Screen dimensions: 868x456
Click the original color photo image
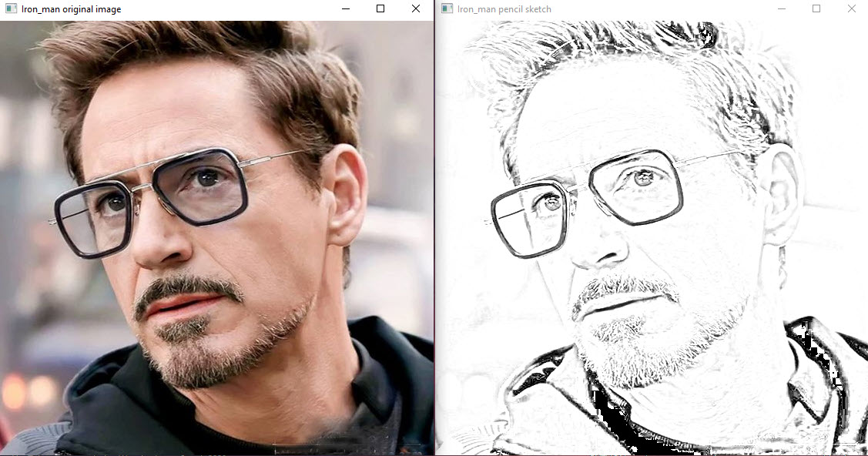pyautogui.click(x=216, y=237)
